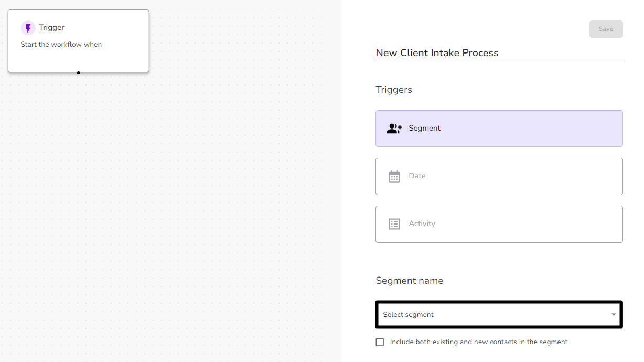
Task: Enable include existing and new contacts checkbox
Action: pos(380,342)
